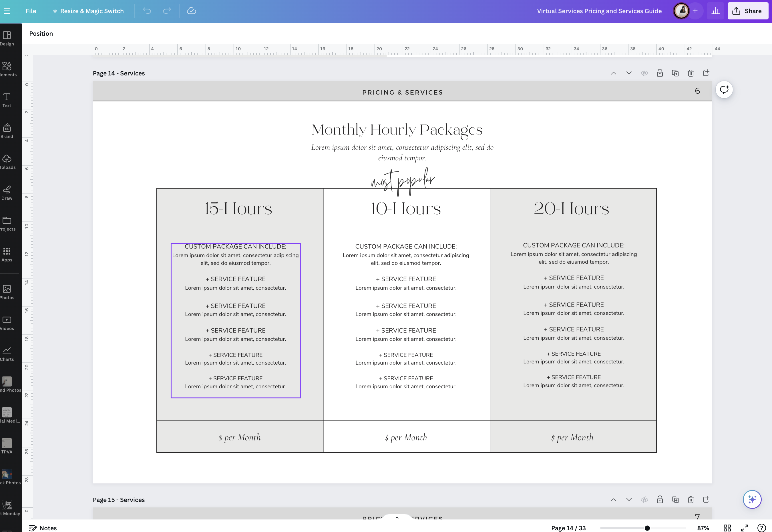The width and height of the screenshot is (772, 532).
Task: Delete Page 15
Action: coord(691,500)
